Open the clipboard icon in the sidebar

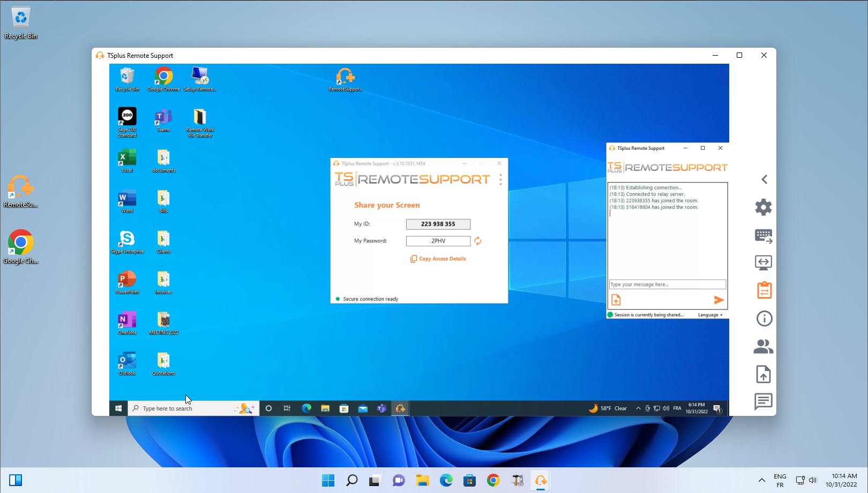(764, 291)
